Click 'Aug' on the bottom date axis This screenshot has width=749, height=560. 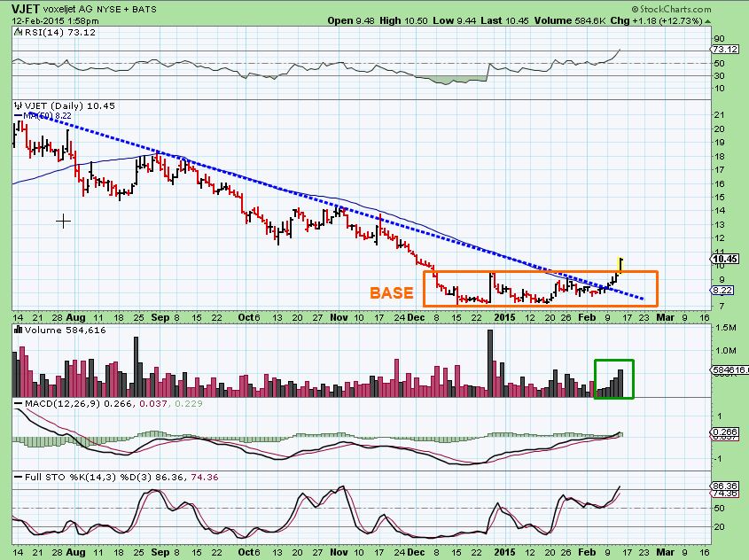coord(76,552)
